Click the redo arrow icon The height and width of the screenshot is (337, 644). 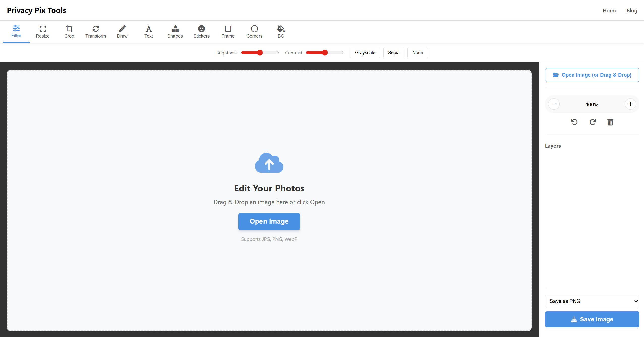coord(592,122)
